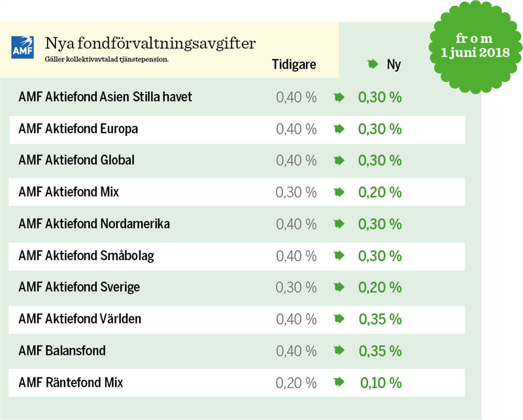
Task: Click new fee 0,35 % for Aktiefond Världen
Action: (x=380, y=319)
